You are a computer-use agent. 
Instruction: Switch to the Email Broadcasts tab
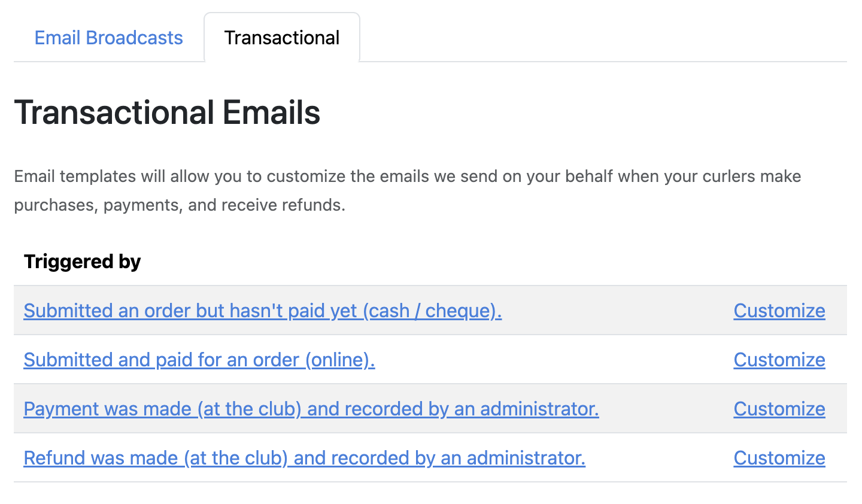[x=108, y=37]
